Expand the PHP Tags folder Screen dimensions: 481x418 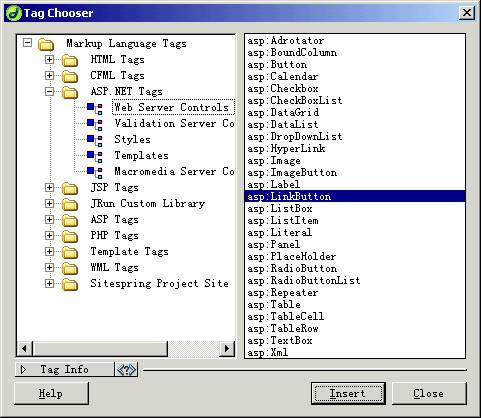coord(49,236)
